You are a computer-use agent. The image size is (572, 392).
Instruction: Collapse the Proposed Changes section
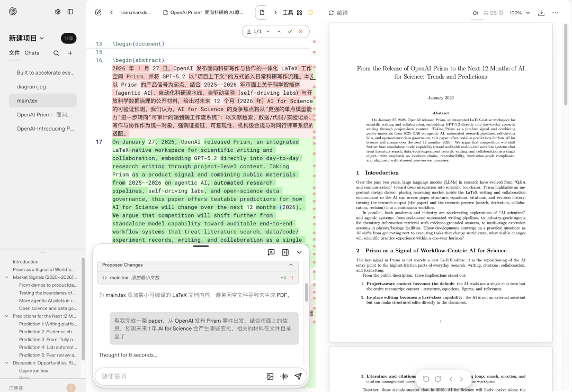291,265
